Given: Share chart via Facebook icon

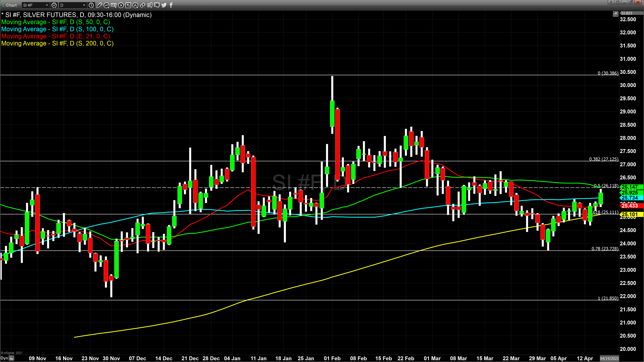Looking at the screenshot, I should 171,5.
